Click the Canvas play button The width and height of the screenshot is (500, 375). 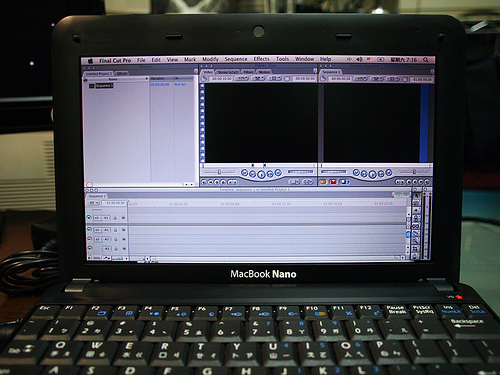point(372,174)
